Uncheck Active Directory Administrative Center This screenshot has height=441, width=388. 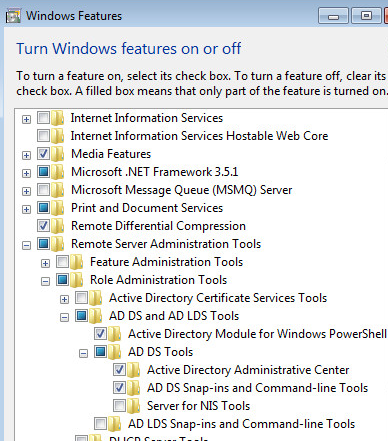tap(119, 370)
